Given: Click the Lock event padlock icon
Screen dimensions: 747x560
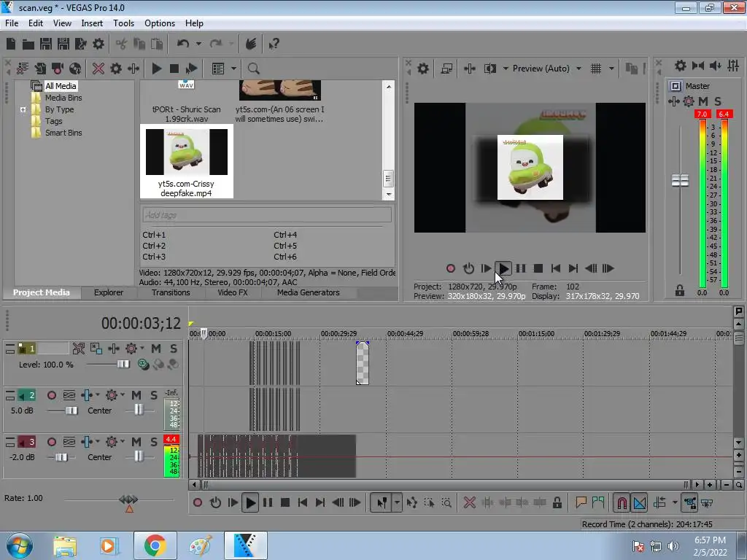Looking at the screenshot, I should 557,502.
